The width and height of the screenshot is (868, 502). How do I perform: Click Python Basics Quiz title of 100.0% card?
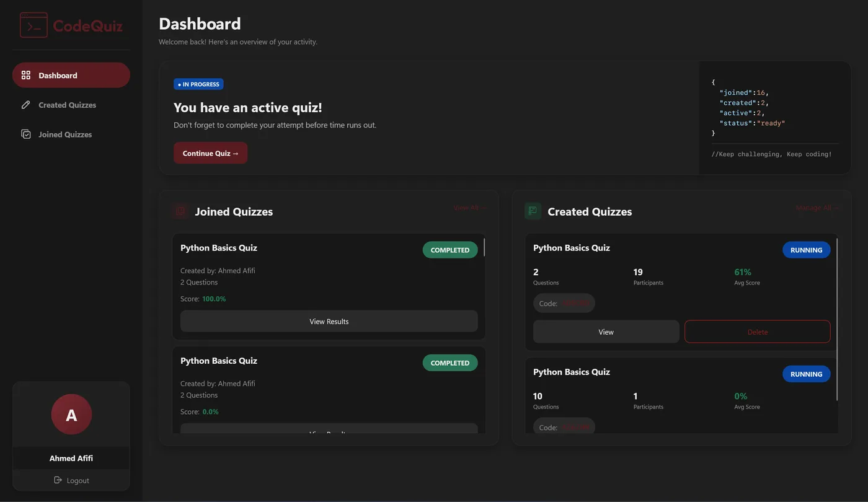[219, 247]
